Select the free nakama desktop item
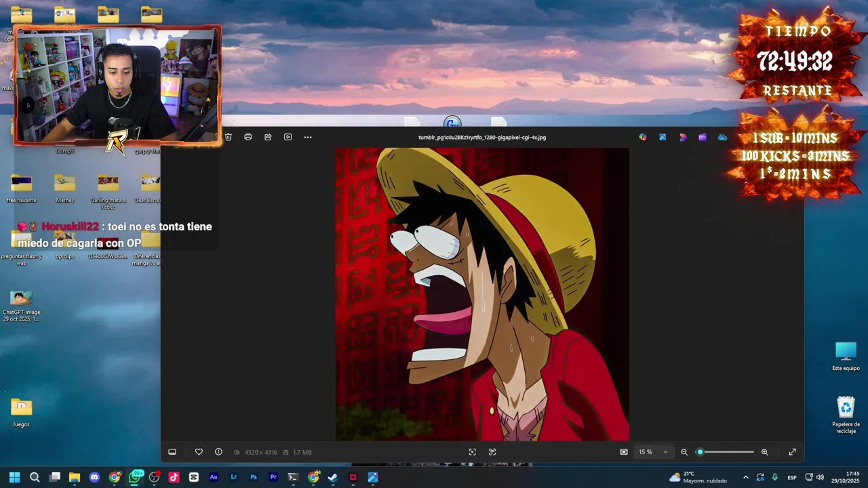This screenshot has width=868, height=488. pyautogui.click(x=21, y=188)
